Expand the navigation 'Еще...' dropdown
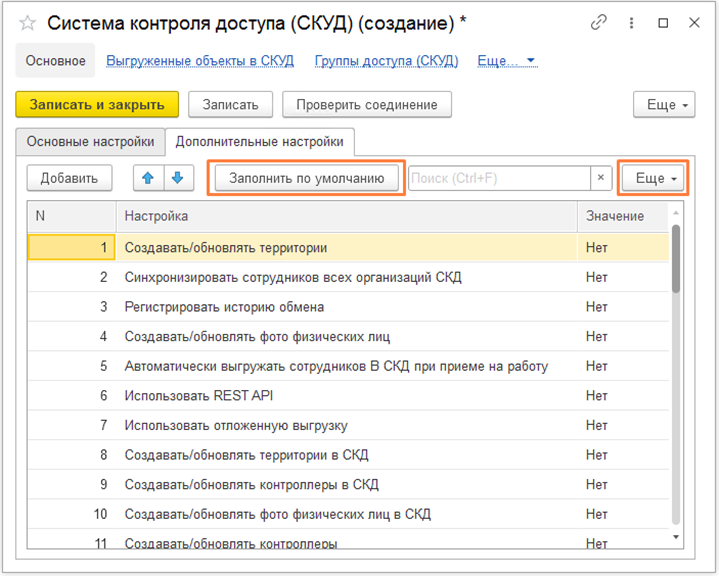Viewport: 719px width, 576px height. tap(508, 61)
